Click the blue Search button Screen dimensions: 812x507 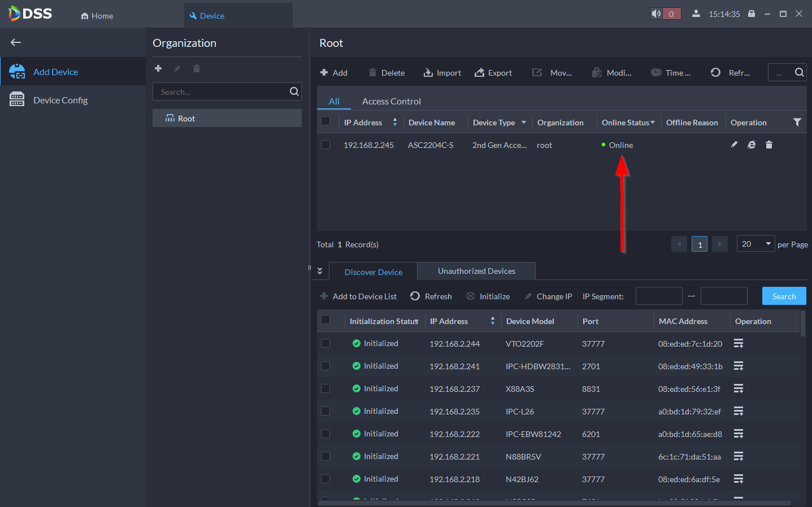[784, 296]
